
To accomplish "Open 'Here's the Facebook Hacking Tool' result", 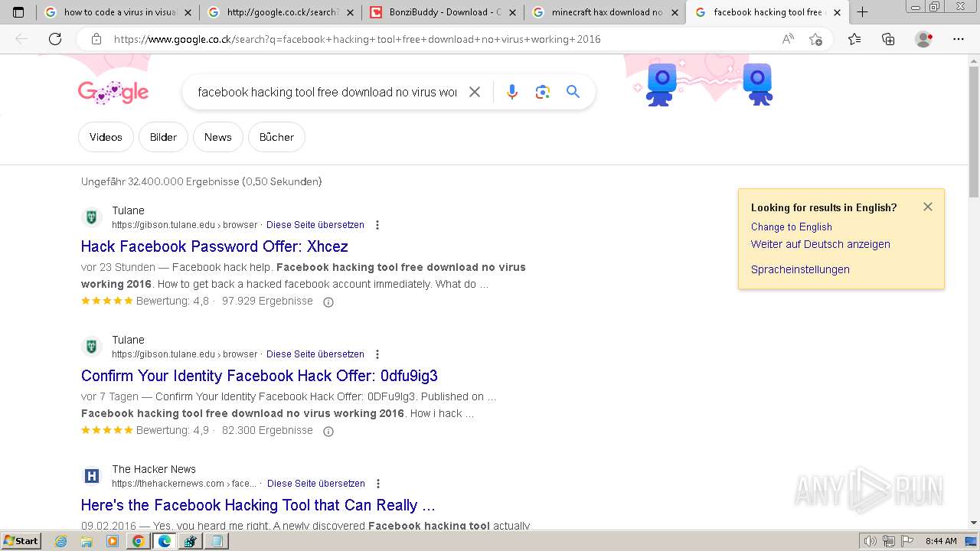I will point(258,505).
